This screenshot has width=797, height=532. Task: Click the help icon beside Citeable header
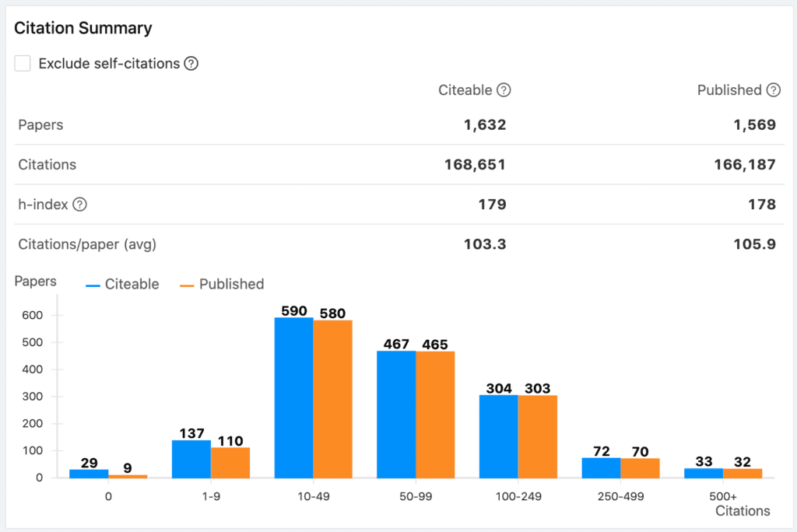click(x=504, y=90)
